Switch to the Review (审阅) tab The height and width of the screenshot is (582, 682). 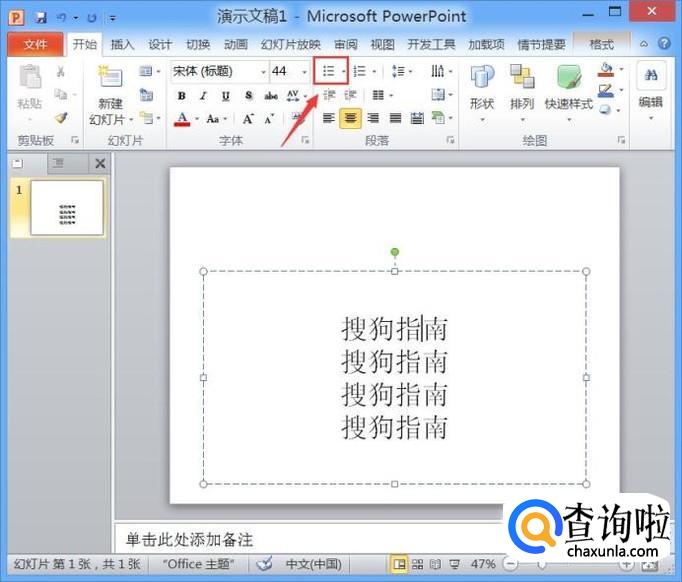coord(346,44)
